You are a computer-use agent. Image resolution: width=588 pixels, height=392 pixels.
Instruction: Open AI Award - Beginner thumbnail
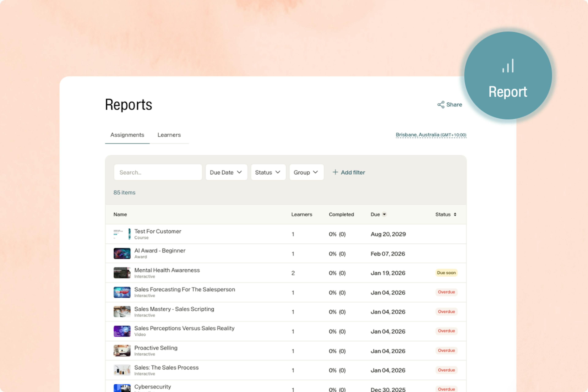[x=122, y=254]
